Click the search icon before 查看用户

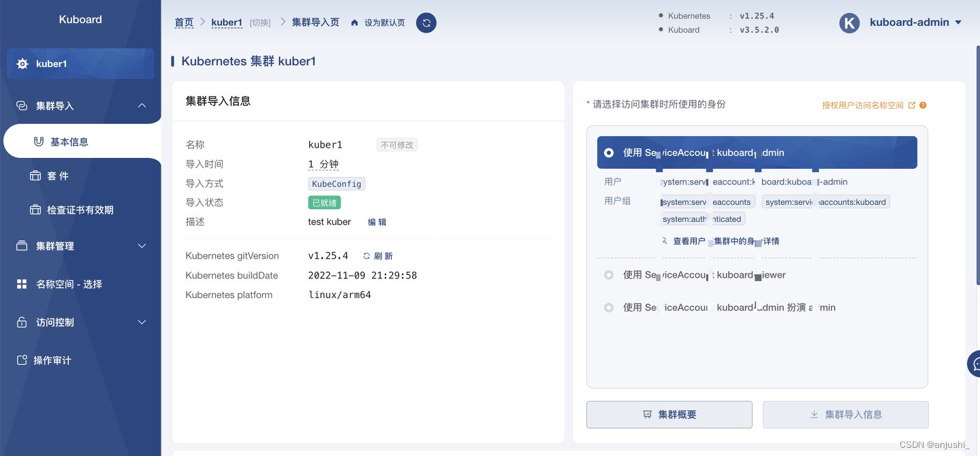[x=665, y=241]
